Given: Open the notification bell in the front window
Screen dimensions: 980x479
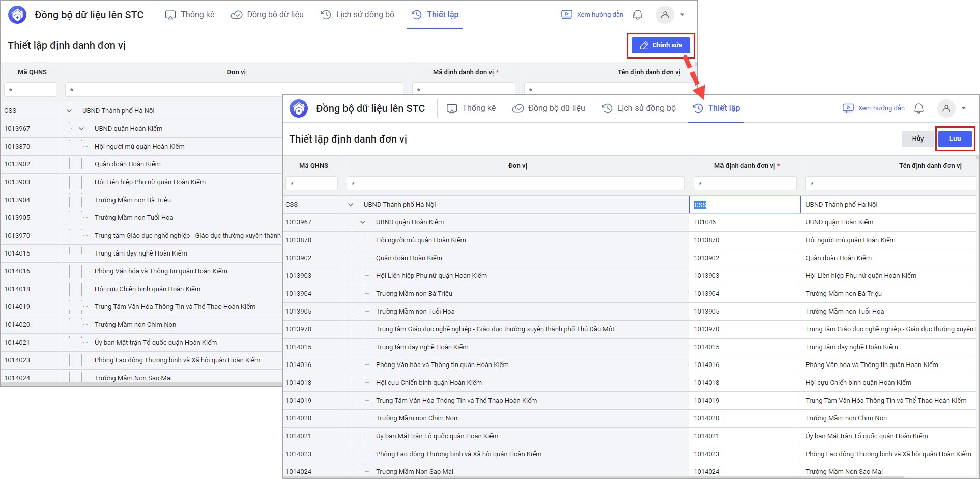Looking at the screenshot, I should click(919, 108).
